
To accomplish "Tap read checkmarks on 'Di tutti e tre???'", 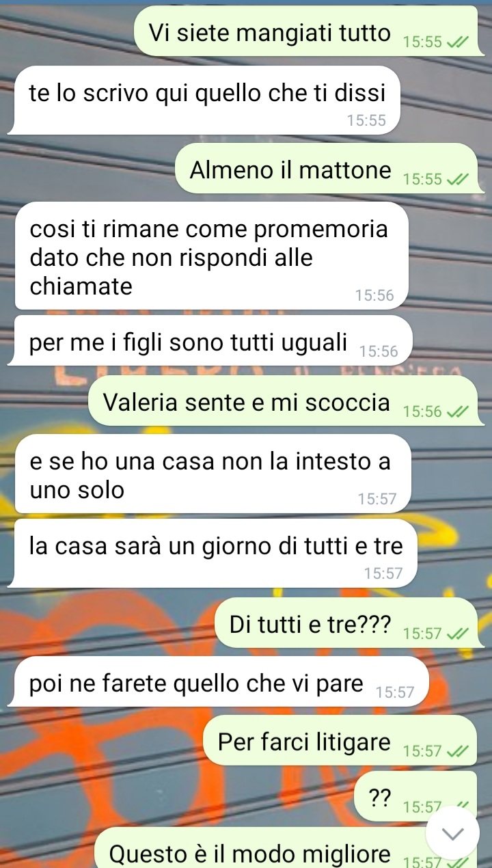I will click(x=456, y=634).
